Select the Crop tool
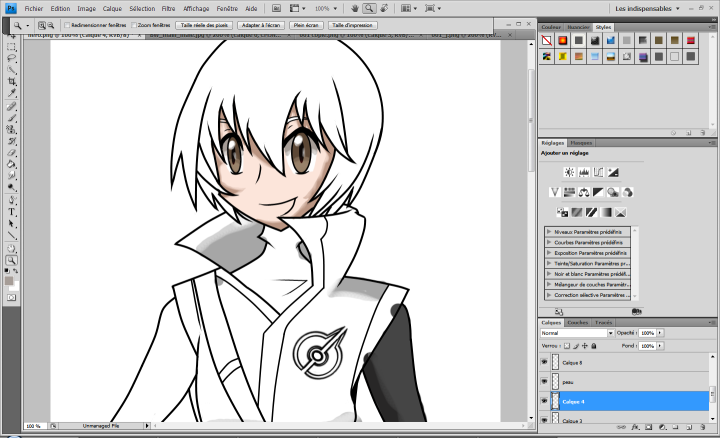The image size is (720, 438). point(11,82)
